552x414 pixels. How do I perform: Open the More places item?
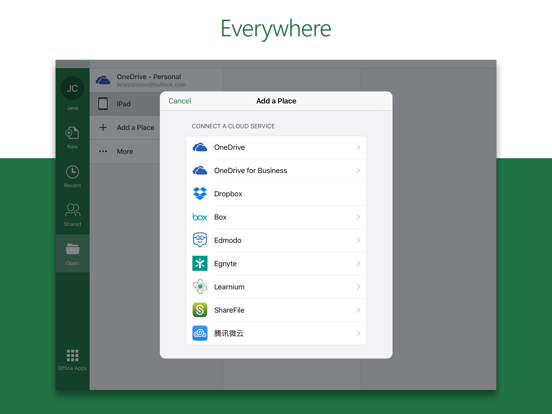125,151
